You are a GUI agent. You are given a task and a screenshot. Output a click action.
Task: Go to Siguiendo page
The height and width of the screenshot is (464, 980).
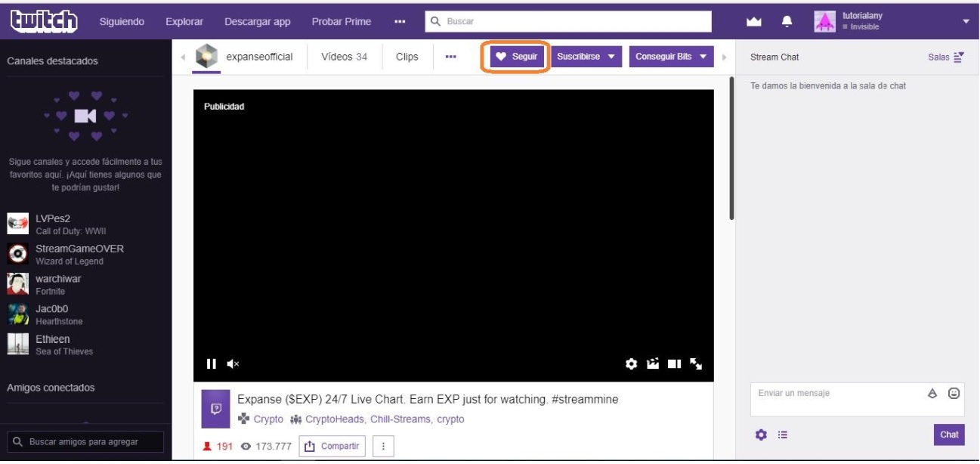pos(122,21)
